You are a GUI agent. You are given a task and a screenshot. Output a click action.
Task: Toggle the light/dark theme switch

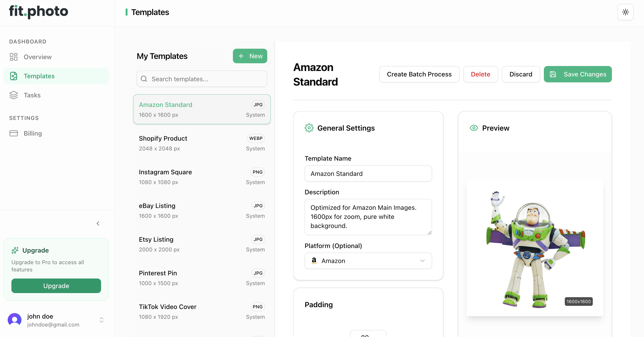pos(625,12)
